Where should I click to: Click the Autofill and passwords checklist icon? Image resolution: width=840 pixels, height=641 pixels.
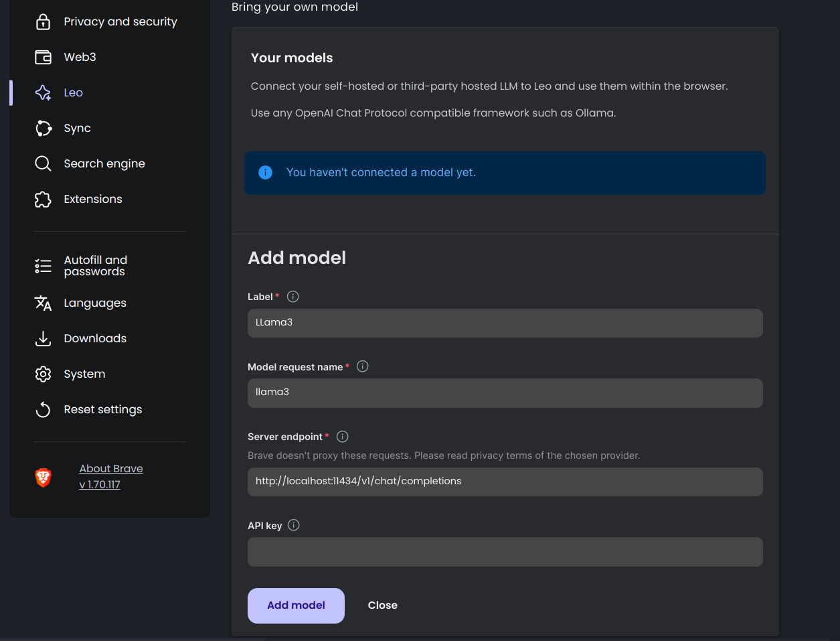(x=43, y=266)
